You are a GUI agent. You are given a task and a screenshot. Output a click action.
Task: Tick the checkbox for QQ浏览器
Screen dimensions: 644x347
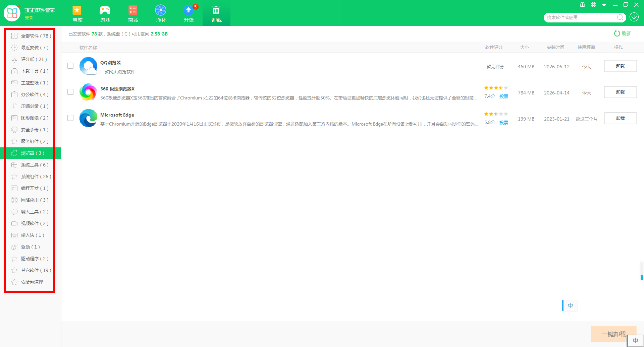point(70,66)
